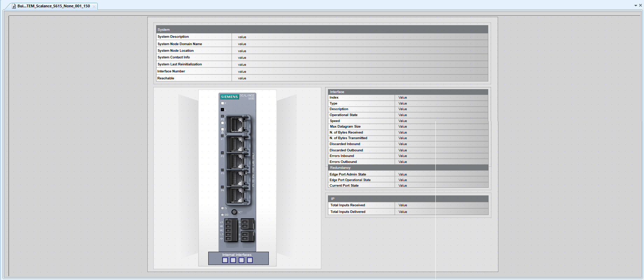Viewport: 644px width, 280px height.
Task: Open the document list dropdown arrow
Action: 636,6
